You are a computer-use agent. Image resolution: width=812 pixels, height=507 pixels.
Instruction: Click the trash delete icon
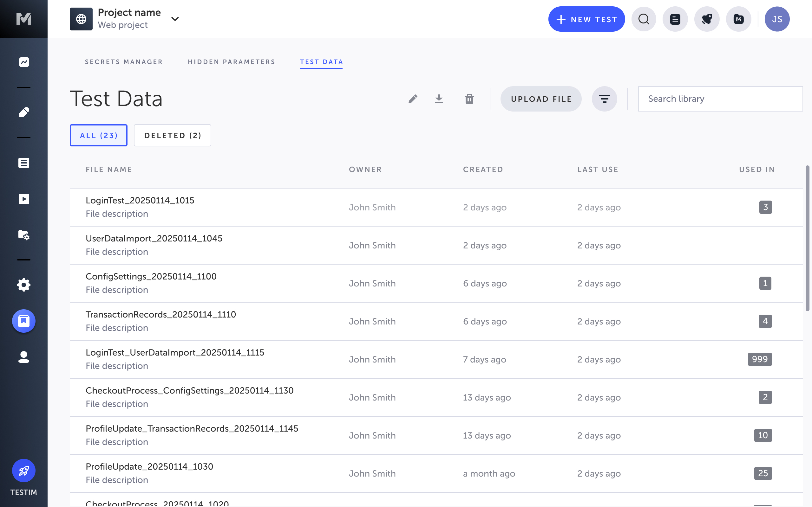pyautogui.click(x=469, y=99)
